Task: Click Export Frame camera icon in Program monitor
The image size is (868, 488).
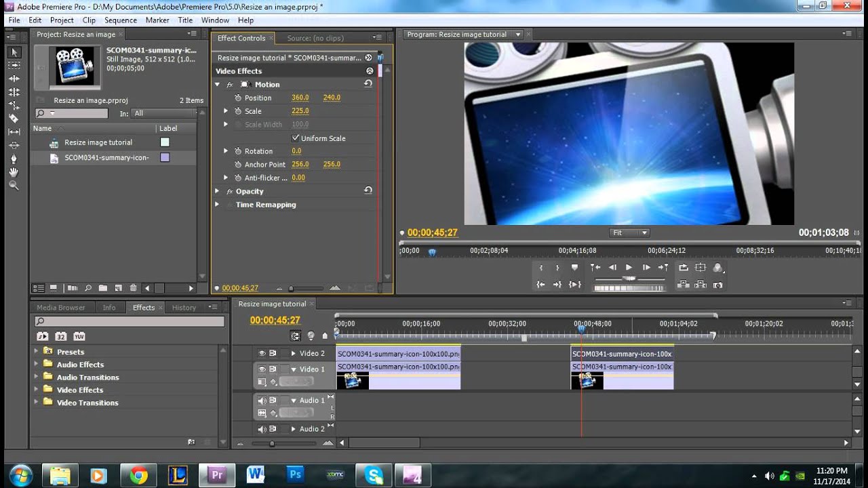Action: click(717, 285)
